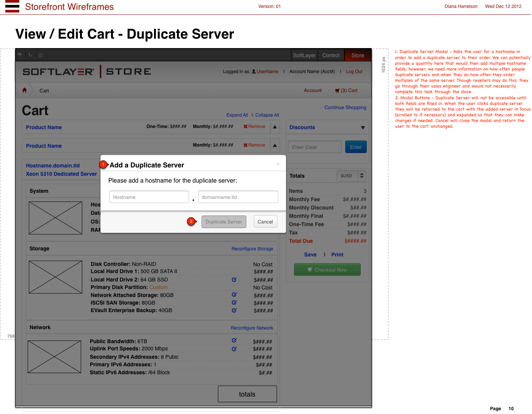The image size is (532, 414).
Task: Click the shopping cart icon beside (3) Cart
Action: coord(337,91)
